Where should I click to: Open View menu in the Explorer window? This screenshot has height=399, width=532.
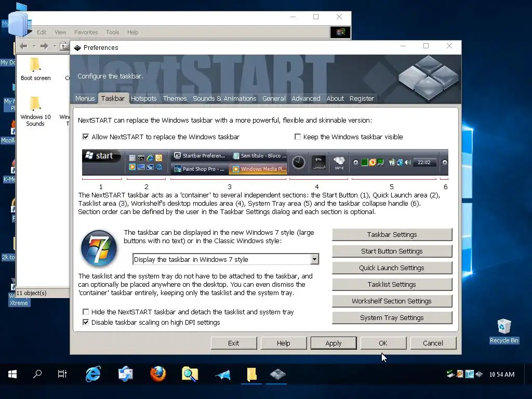pyautogui.click(x=60, y=32)
